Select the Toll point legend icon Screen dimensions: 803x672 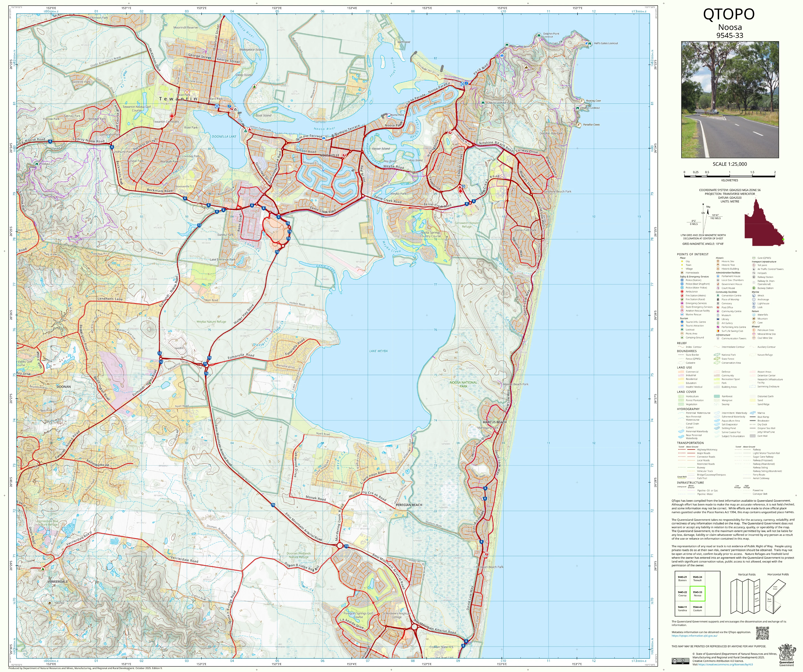click(754, 265)
